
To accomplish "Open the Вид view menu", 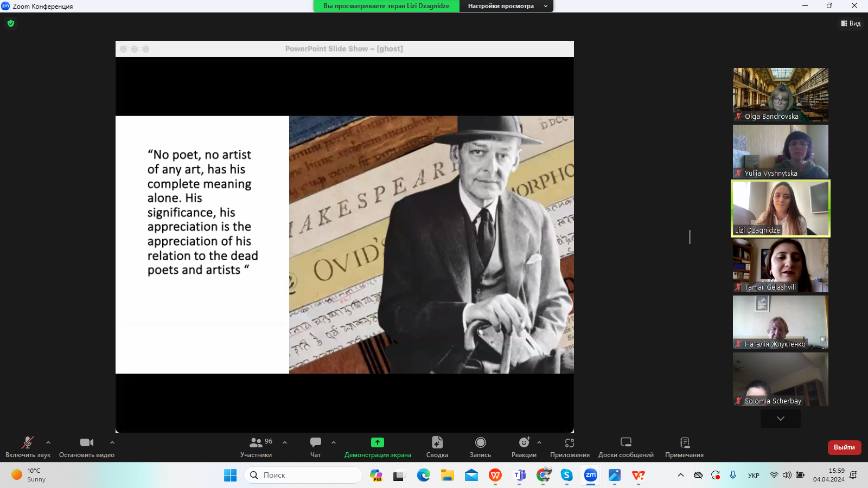I will [851, 23].
